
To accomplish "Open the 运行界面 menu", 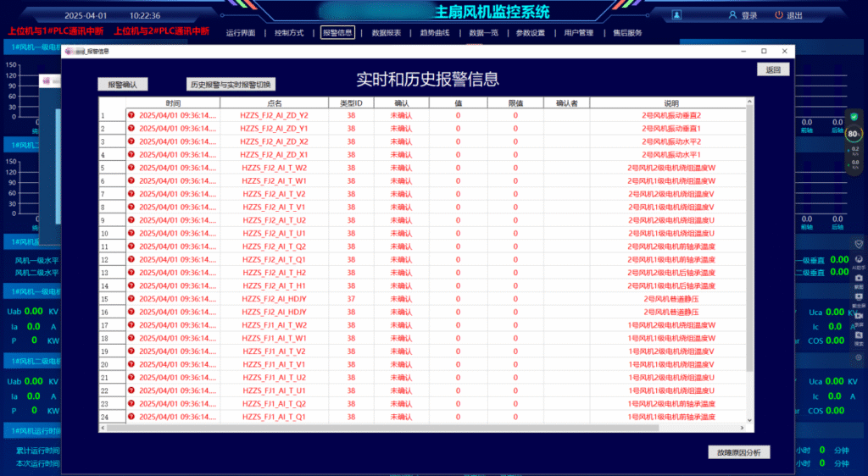I will point(241,33).
